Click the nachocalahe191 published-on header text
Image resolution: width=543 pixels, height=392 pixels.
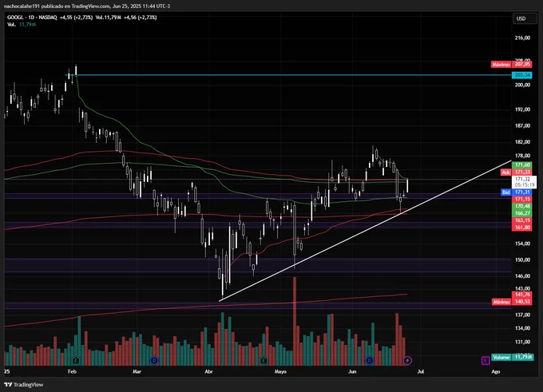click(x=86, y=6)
